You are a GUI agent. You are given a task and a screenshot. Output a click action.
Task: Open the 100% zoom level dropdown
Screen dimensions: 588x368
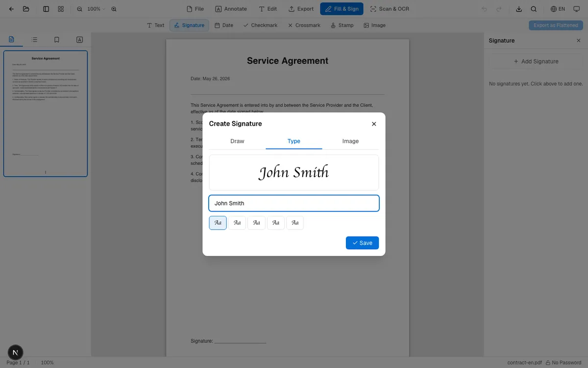[96, 9]
